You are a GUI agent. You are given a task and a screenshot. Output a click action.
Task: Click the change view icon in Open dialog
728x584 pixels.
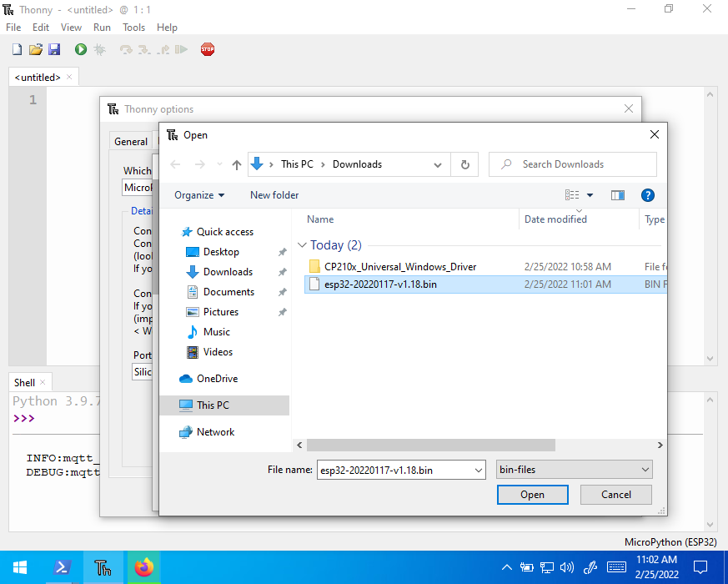[572, 195]
